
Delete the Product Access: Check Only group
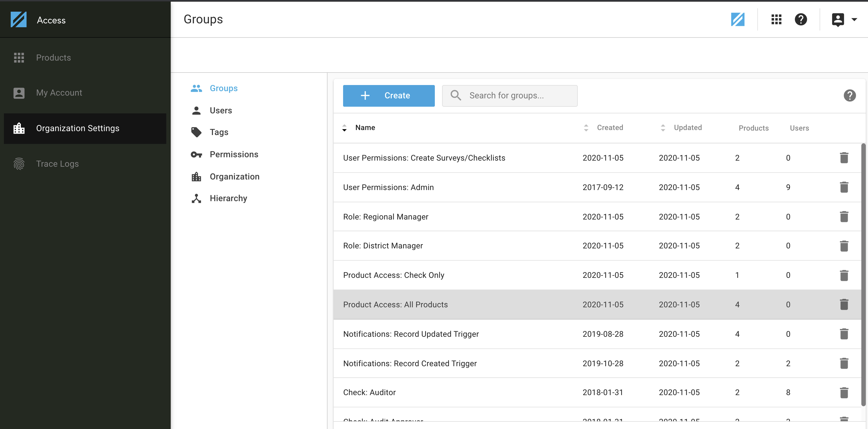pyautogui.click(x=844, y=275)
